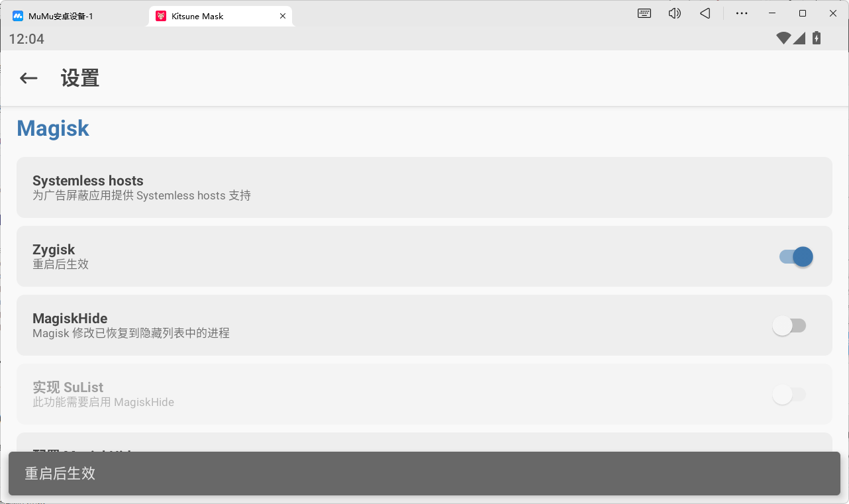
Task: Close the Kitsune Mask tab
Action: (283, 16)
